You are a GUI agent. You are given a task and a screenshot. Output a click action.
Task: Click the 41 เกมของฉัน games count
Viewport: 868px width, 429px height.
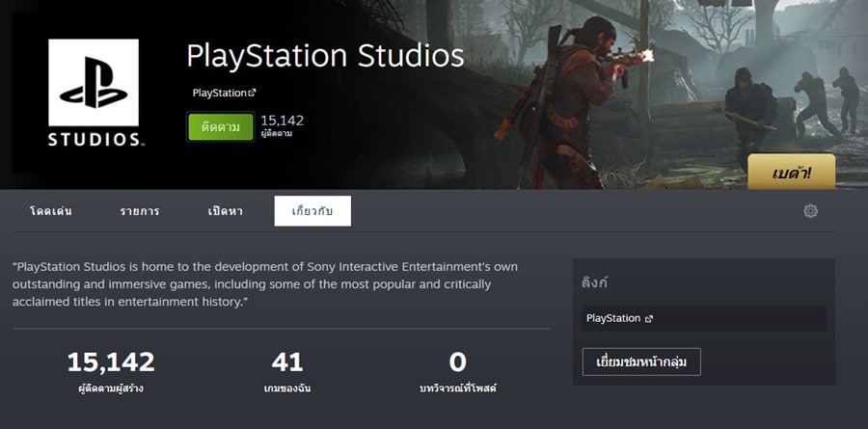click(287, 372)
